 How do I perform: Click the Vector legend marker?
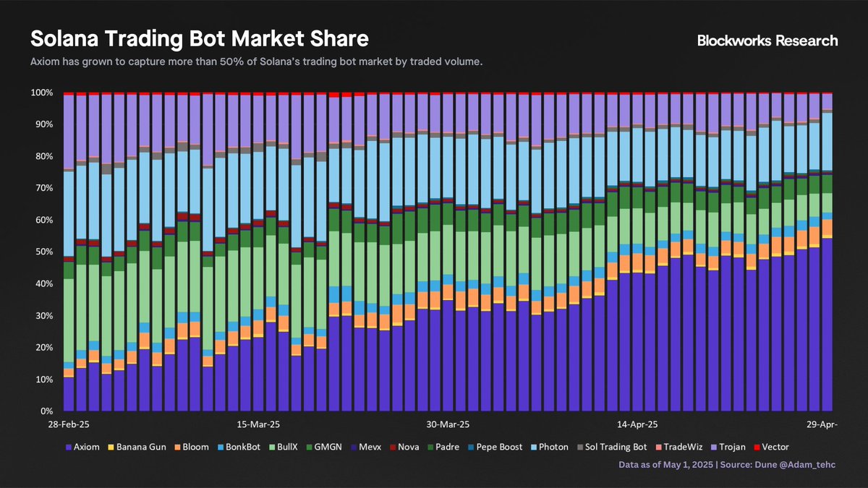757,448
